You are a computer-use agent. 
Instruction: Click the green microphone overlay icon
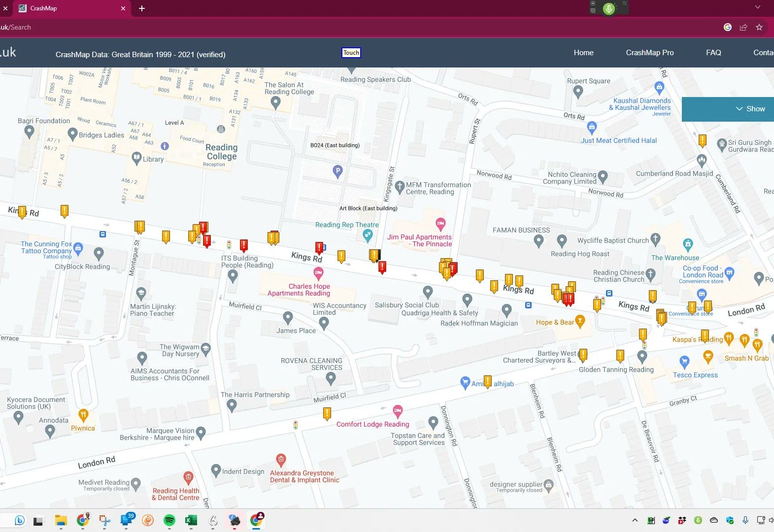[609, 8]
